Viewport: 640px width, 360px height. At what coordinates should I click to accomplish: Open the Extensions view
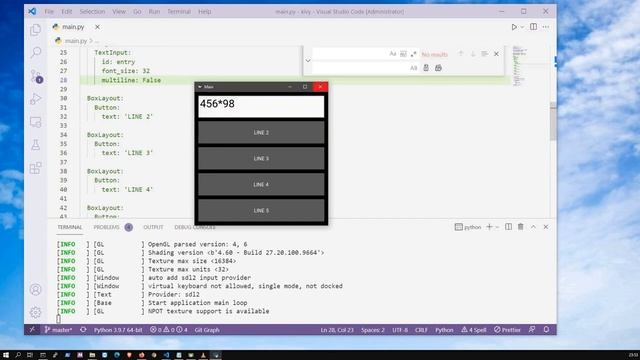click(36, 168)
